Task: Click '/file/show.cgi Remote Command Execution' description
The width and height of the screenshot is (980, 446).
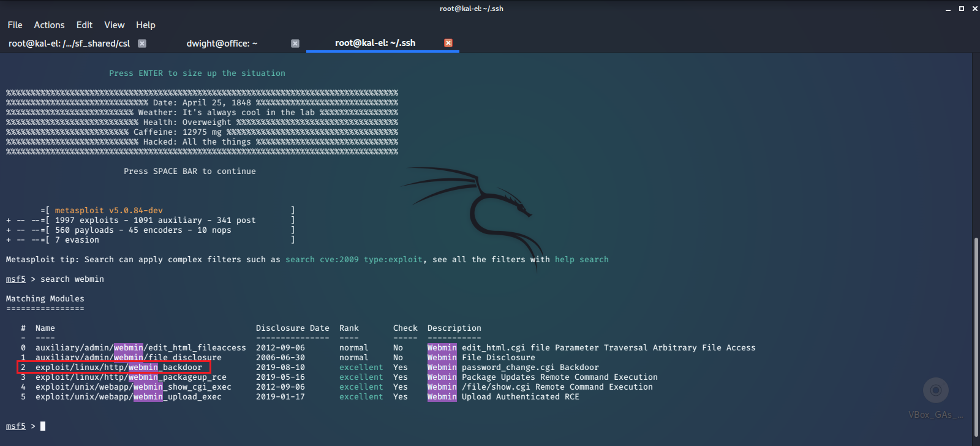Action: pyautogui.click(x=557, y=387)
